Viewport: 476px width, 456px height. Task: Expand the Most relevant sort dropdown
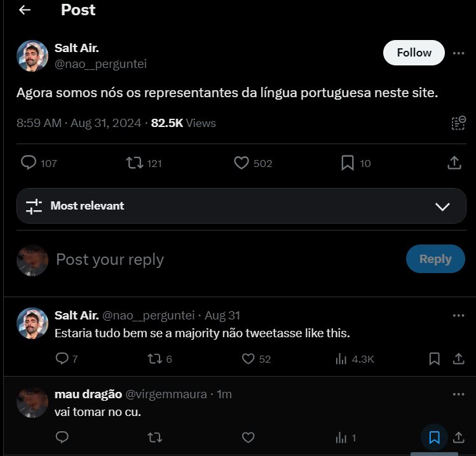(x=241, y=206)
